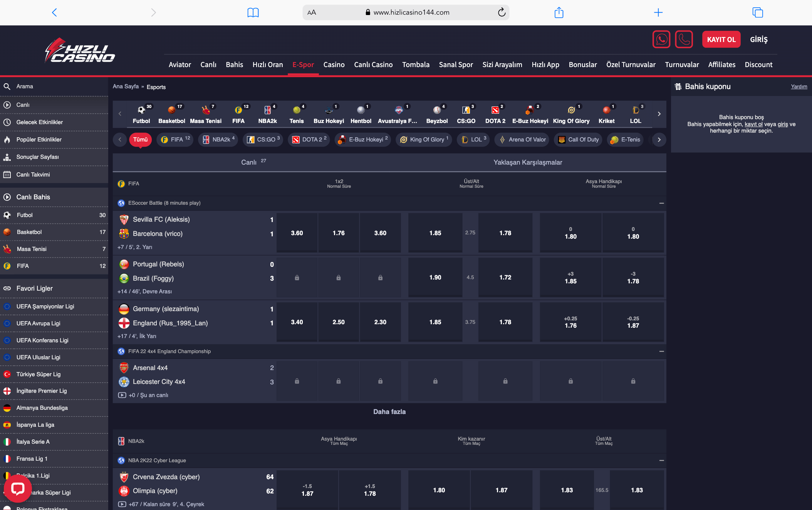Expand the ESoccer Battle match details

[662, 203]
